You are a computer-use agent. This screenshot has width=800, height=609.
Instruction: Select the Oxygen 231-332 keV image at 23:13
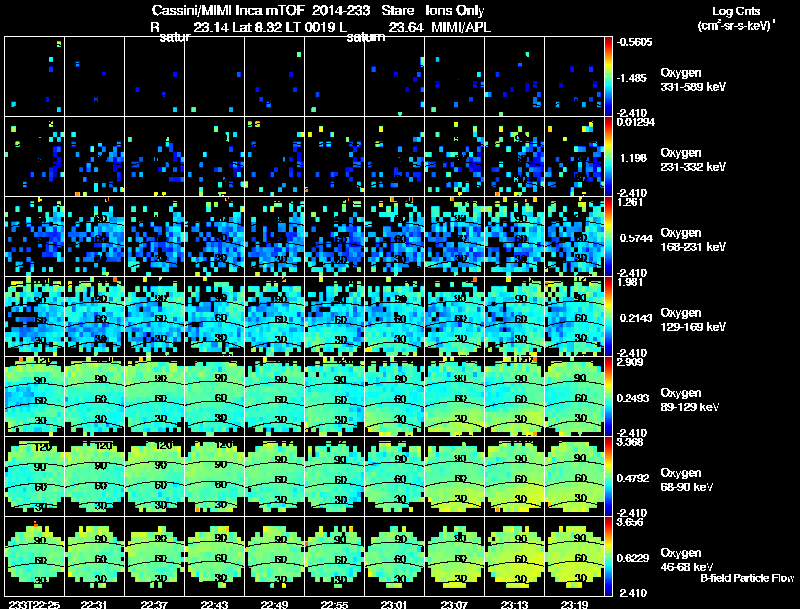[514, 157]
